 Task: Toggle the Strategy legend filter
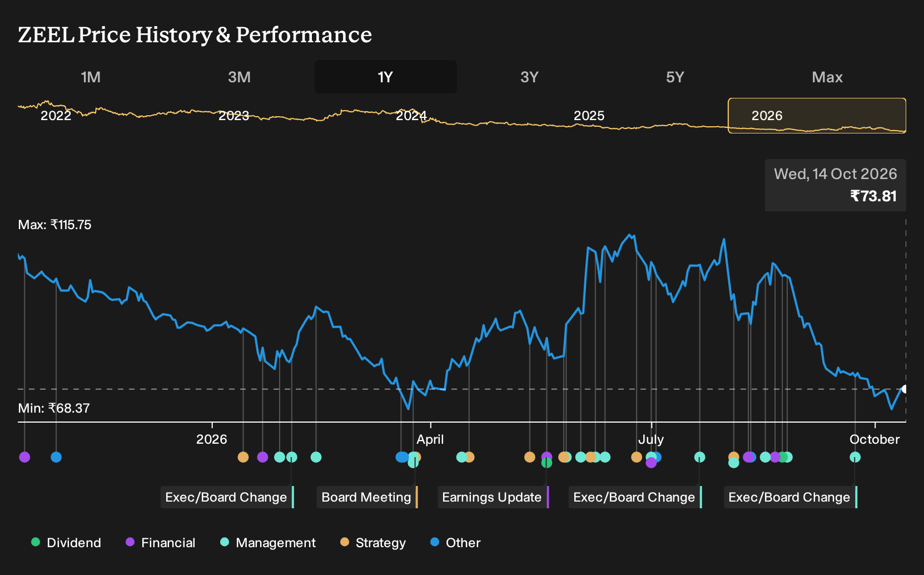[373, 542]
